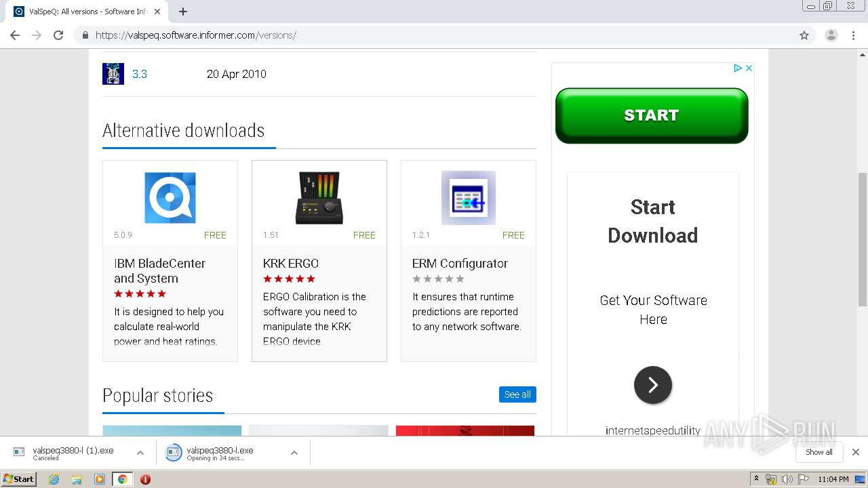
Task: Click the Popular stories heading
Action: (158, 395)
